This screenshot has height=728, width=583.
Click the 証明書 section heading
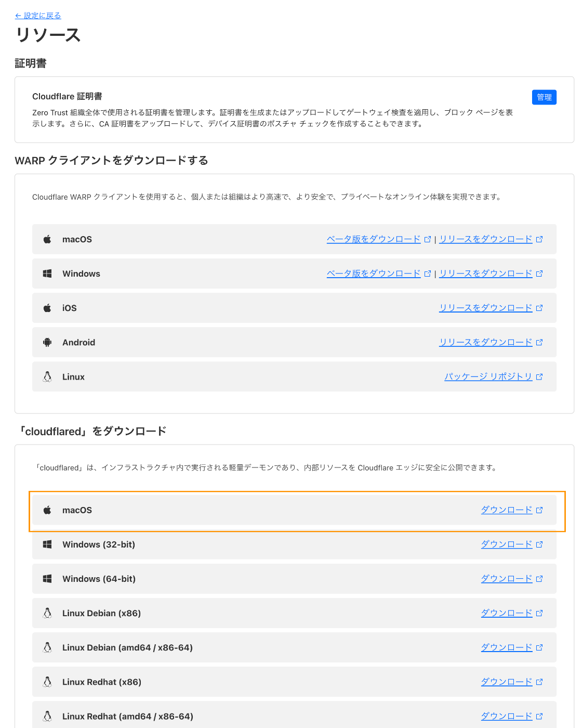pyautogui.click(x=31, y=63)
